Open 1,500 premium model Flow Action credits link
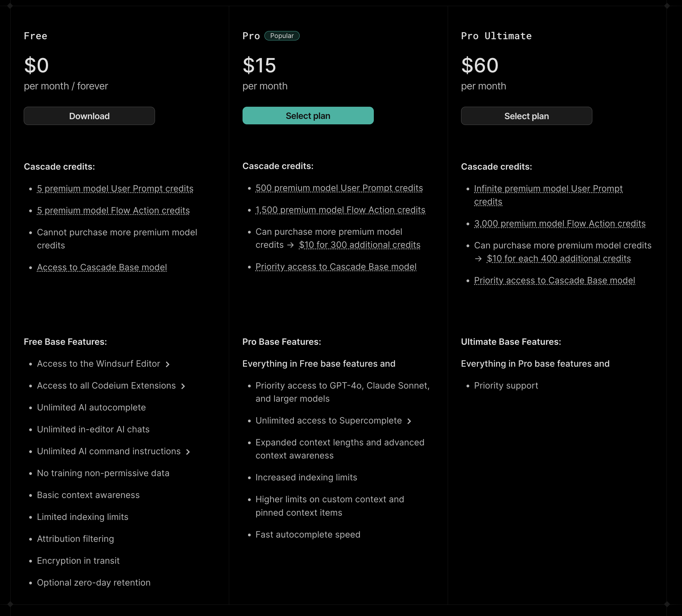 pos(340,210)
